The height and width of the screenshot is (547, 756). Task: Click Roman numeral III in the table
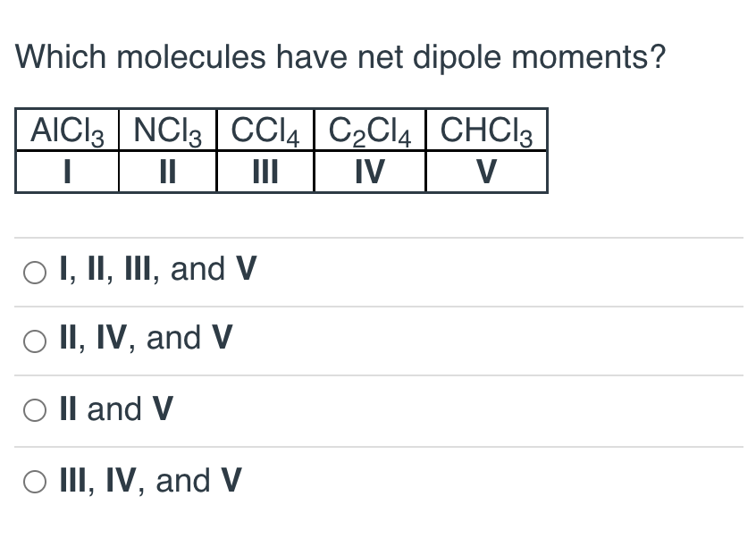point(265,171)
